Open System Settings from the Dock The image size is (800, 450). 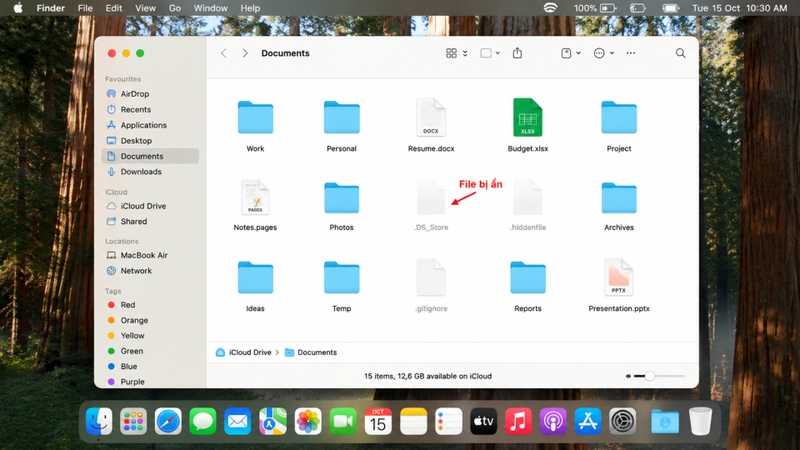click(622, 421)
